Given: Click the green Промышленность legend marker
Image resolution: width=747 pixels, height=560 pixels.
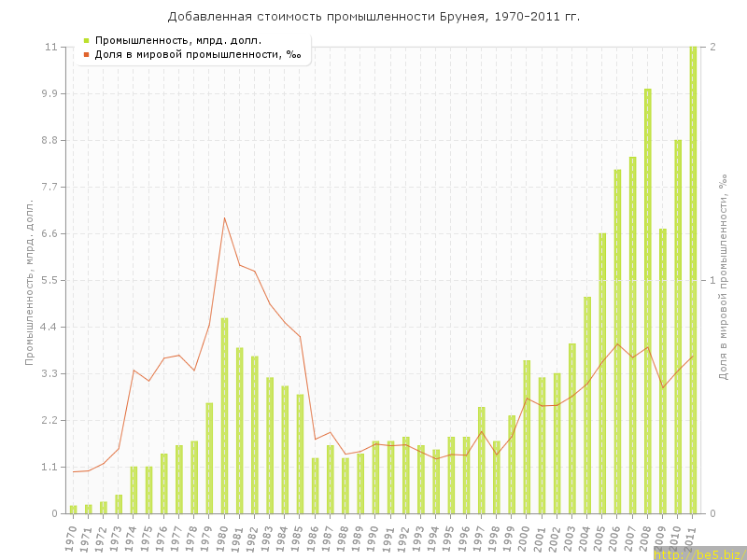Looking at the screenshot, I should coord(86,40).
